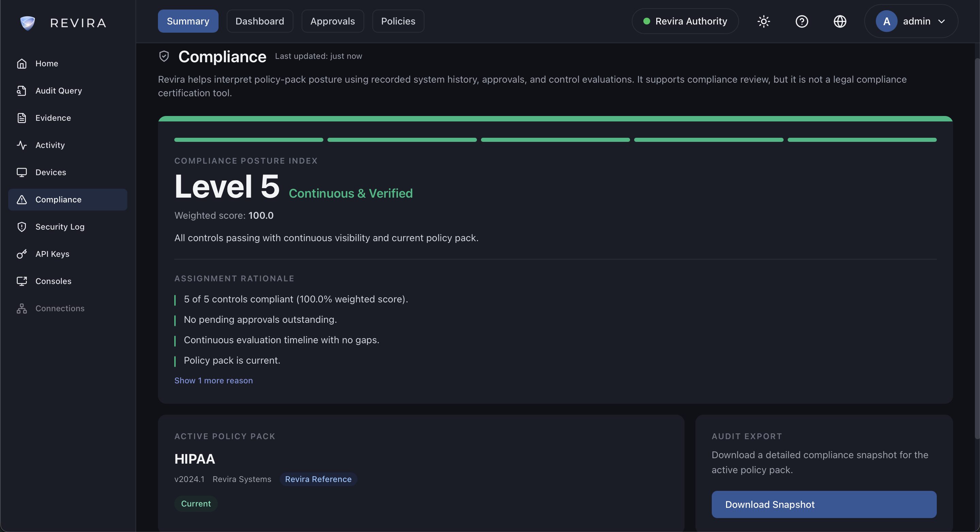Switch to the Dashboard tab

260,21
